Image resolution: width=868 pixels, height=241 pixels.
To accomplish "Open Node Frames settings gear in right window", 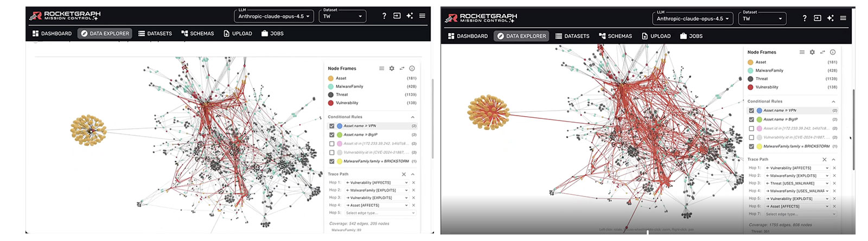I will [812, 52].
